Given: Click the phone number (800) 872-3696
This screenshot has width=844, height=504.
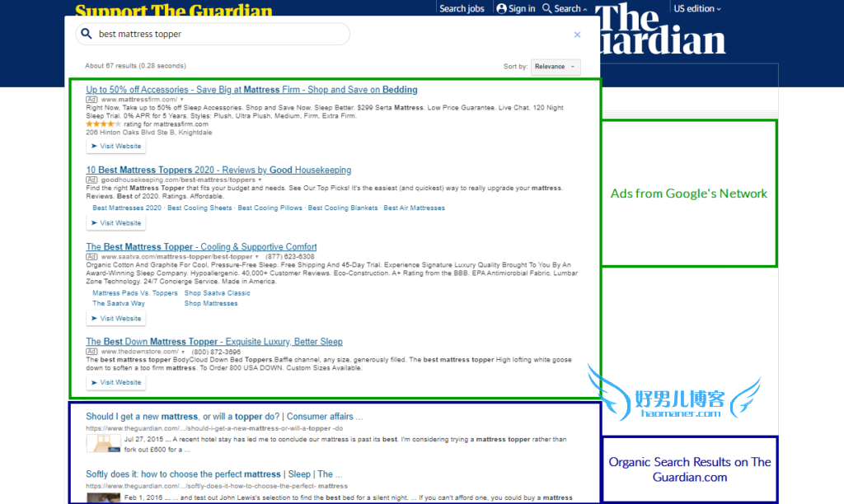Looking at the screenshot, I should pyautogui.click(x=217, y=352).
